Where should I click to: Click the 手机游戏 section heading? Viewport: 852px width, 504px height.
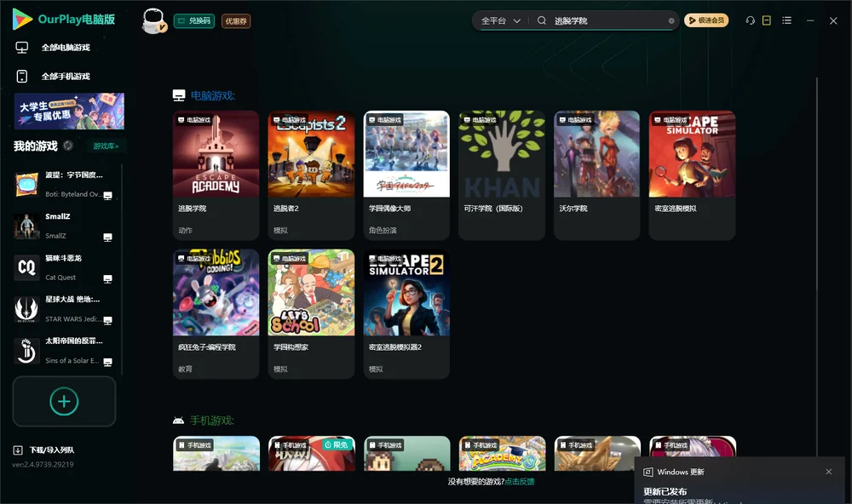(212, 421)
